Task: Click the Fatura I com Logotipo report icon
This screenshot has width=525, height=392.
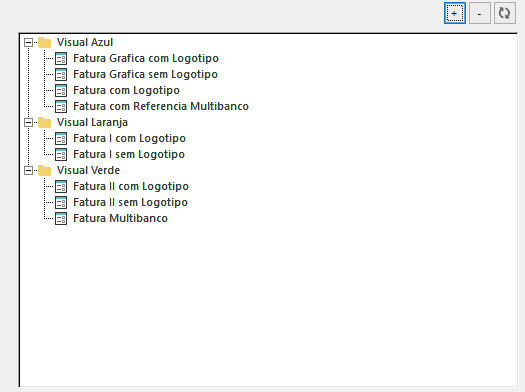Action: (x=61, y=138)
